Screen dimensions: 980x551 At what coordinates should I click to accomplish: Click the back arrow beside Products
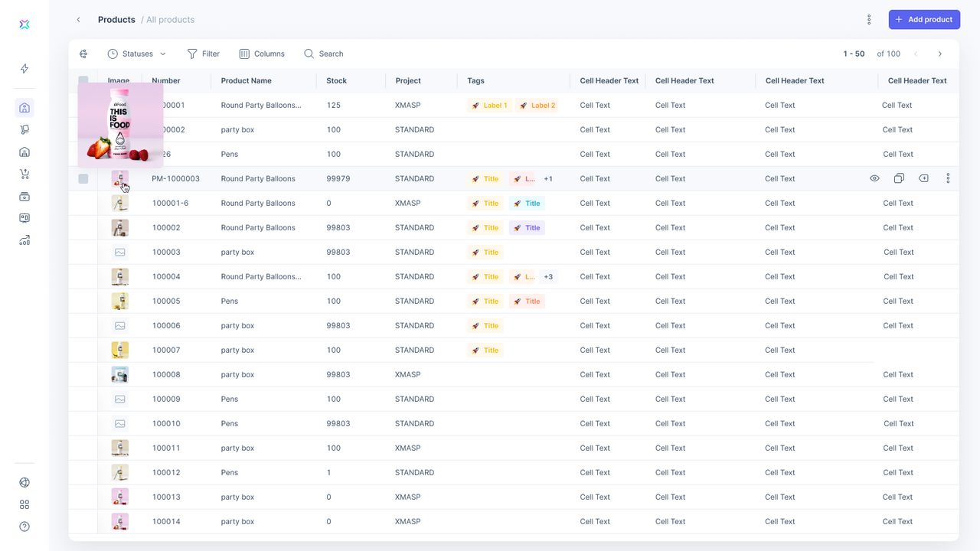(78, 19)
